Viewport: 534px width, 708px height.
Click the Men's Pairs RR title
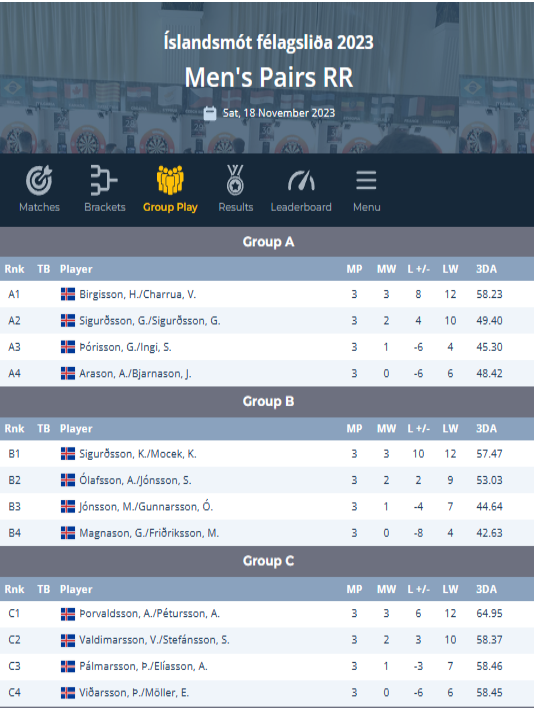269,77
